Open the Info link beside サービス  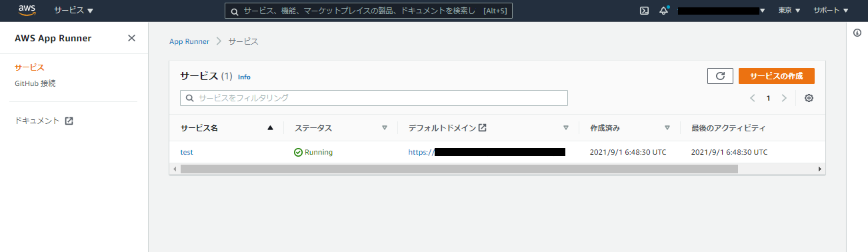pyautogui.click(x=244, y=77)
